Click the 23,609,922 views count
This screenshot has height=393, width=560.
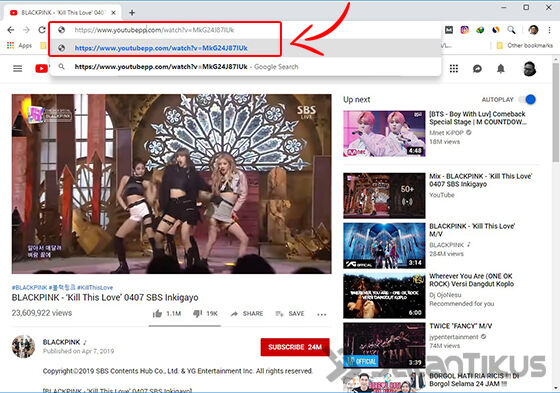pyautogui.click(x=42, y=313)
